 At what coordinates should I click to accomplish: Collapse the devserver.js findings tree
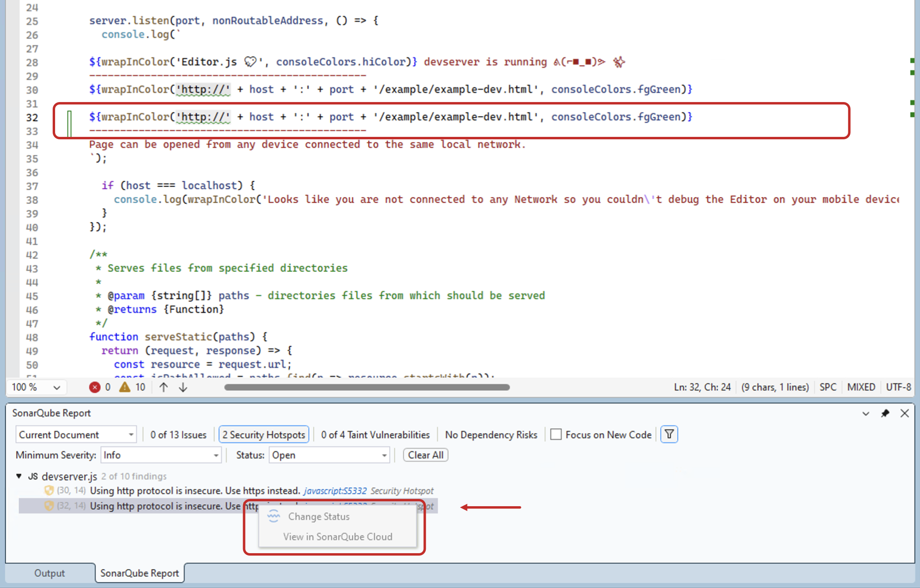[18, 476]
